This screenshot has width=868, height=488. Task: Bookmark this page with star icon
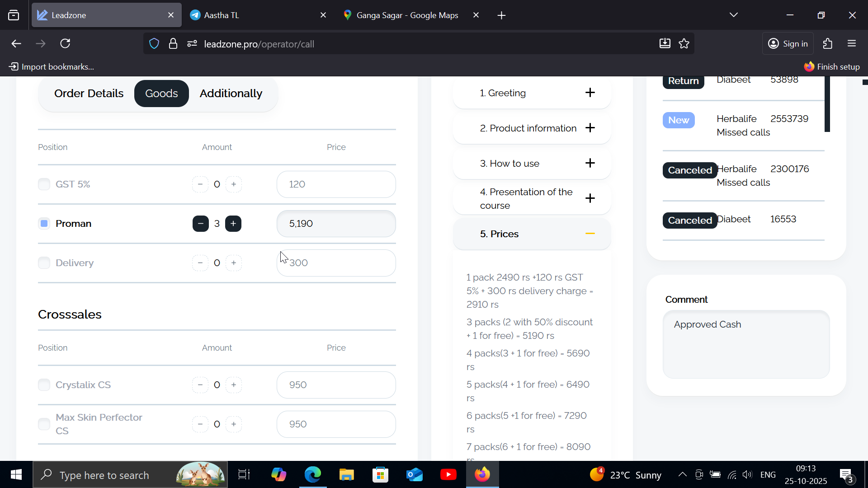click(684, 44)
